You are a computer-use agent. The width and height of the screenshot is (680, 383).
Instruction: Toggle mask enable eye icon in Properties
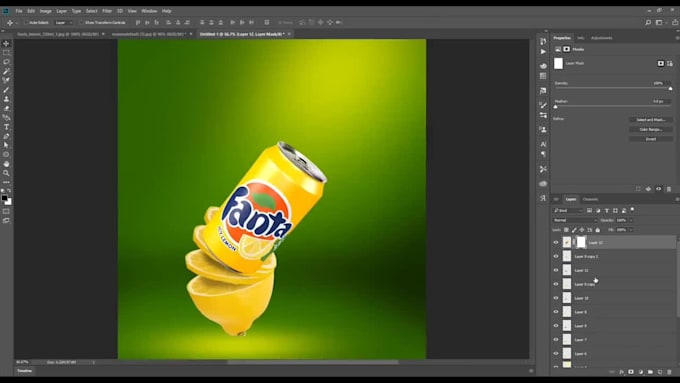point(659,189)
